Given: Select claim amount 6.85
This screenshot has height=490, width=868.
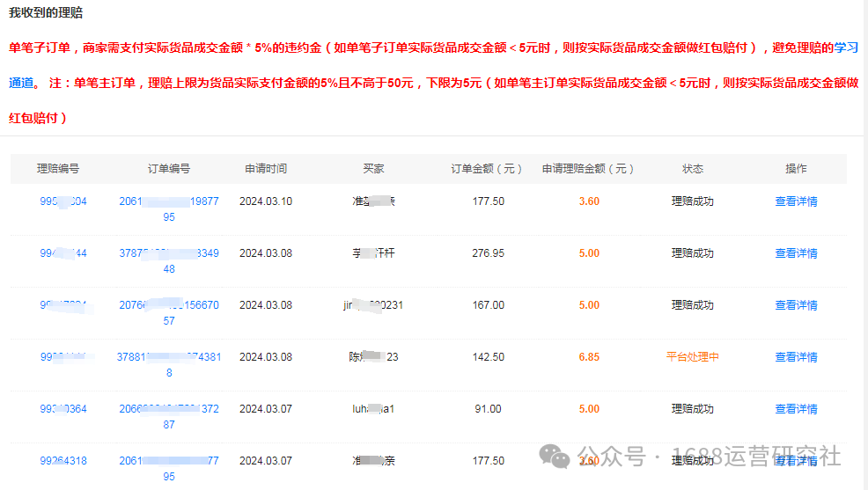Looking at the screenshot, I should point(589,357).
